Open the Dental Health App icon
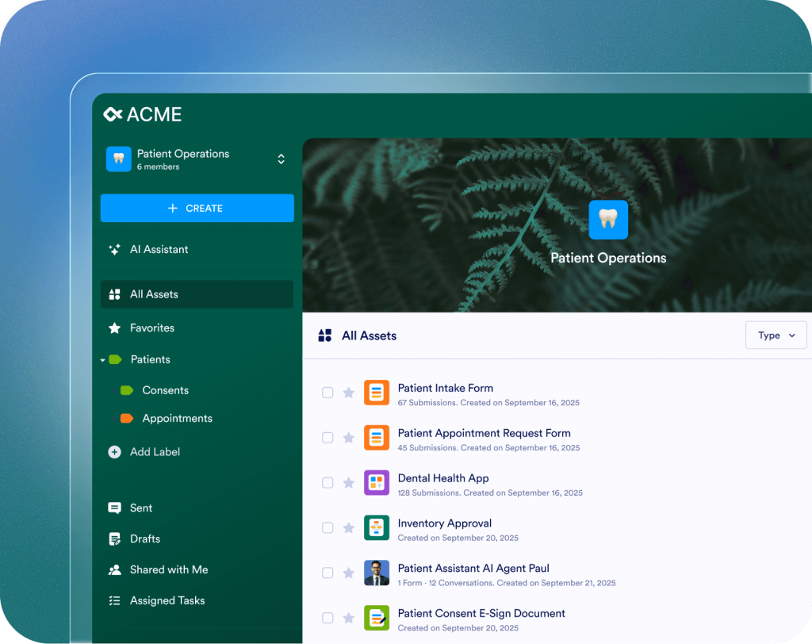This screenshot has height=644, width=812. [x=376, y=482]
